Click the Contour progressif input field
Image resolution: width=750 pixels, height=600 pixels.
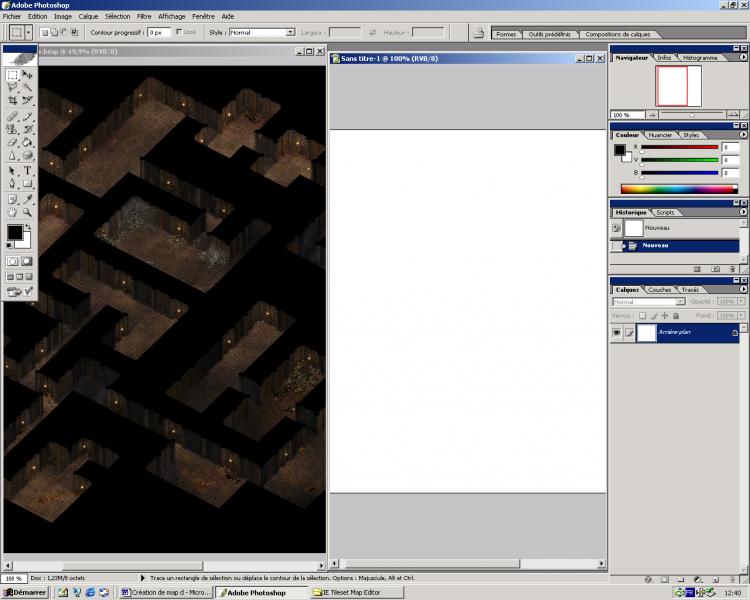[x=158, y=33]
